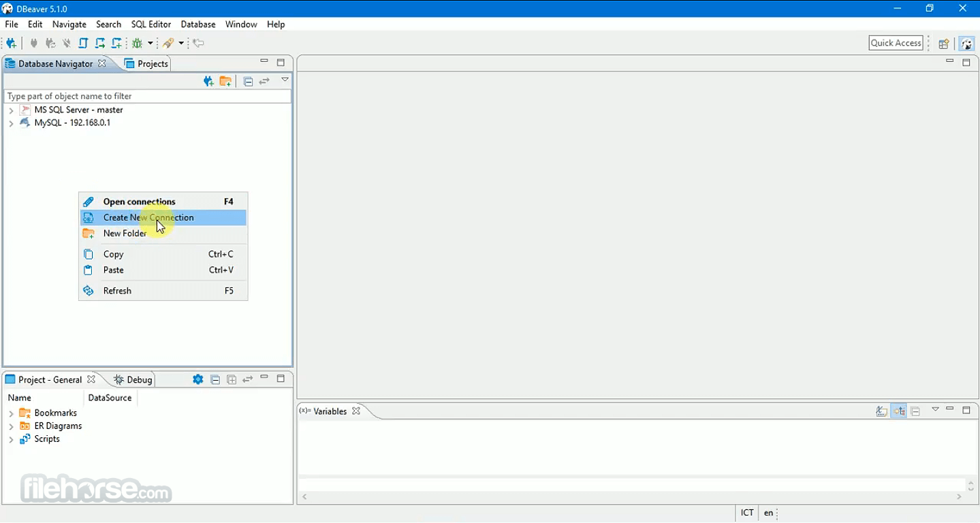Image resolution: width=980 pixels, height=523 pixels.
Task: Click Collapse All icon in Database Navigator
Action: pyautogui.click(x=248, y=82)
